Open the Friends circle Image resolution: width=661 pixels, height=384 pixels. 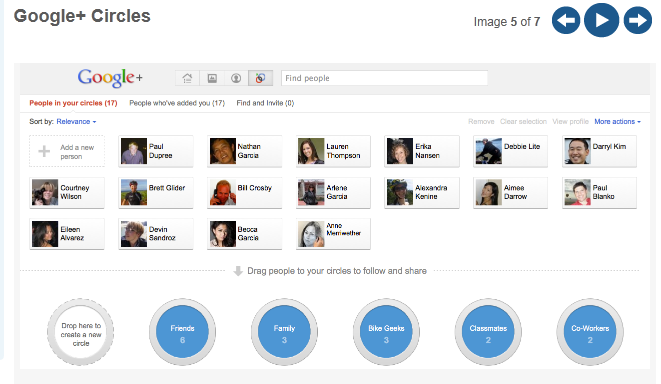(182, 332)
